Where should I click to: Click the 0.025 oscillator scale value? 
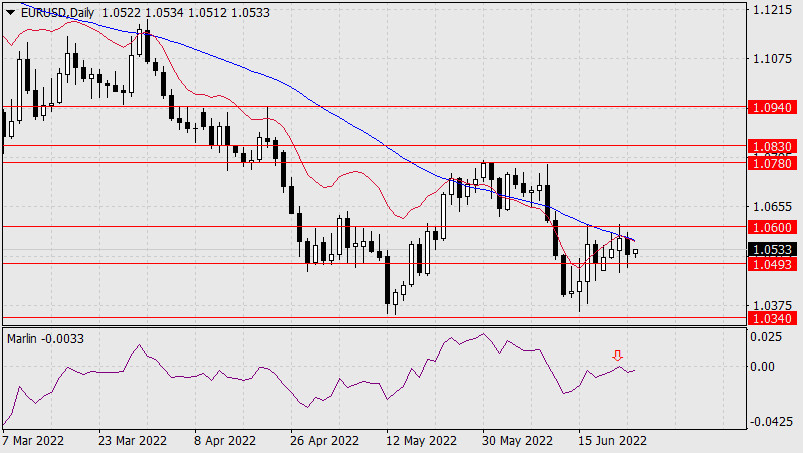[766, 337]
